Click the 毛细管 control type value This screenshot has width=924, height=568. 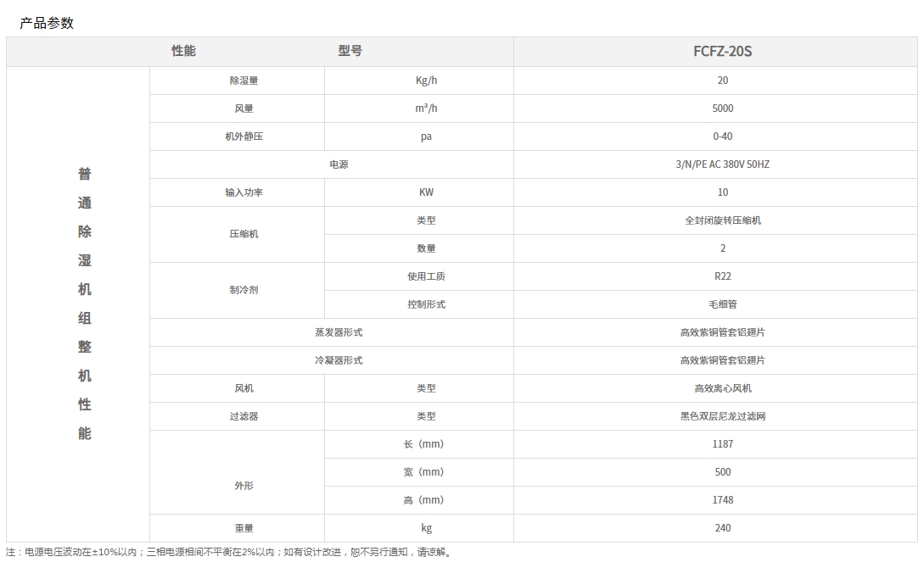pyautogui.click(x=722, y=304)
